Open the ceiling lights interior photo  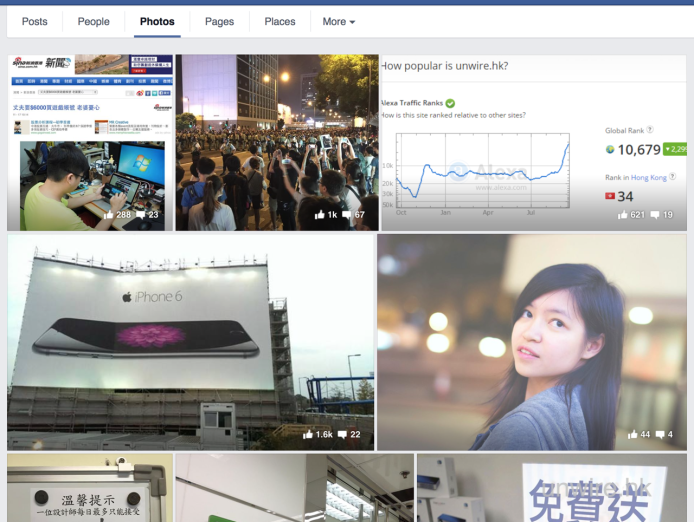click(294, 488)
